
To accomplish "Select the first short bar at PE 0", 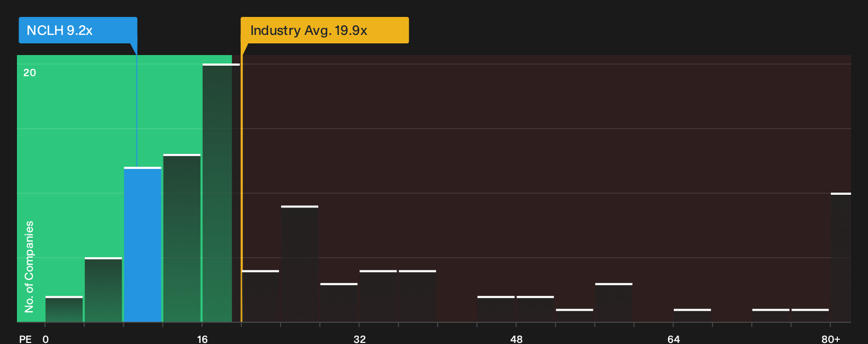I will (64, 309).
